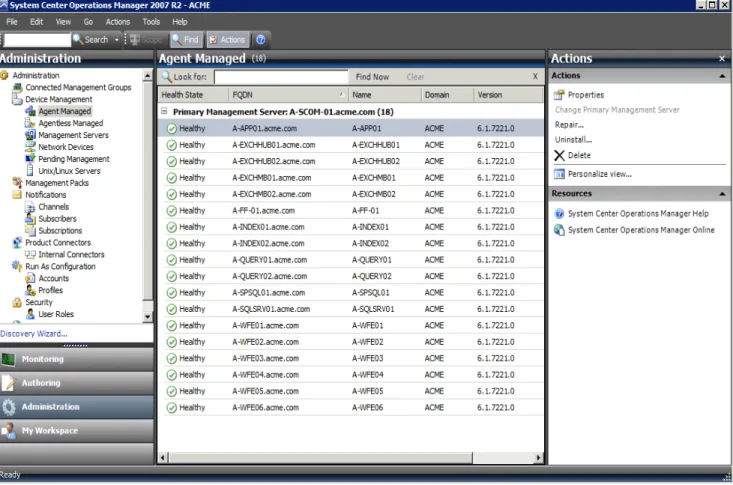This screenshot has height=485, width=733.
Task: Click the Find toolbar button
Action: coord(186,40)
